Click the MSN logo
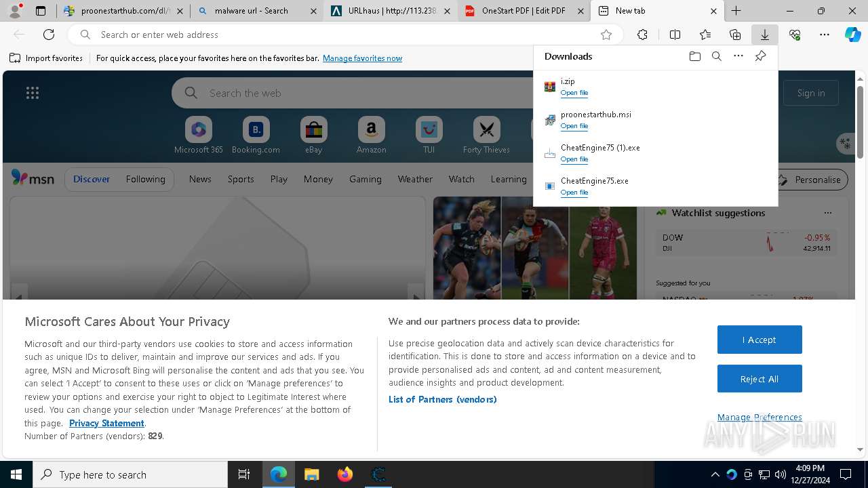Image resolution: width=868 pixels, height=488 pixels. tap(33, 178)
